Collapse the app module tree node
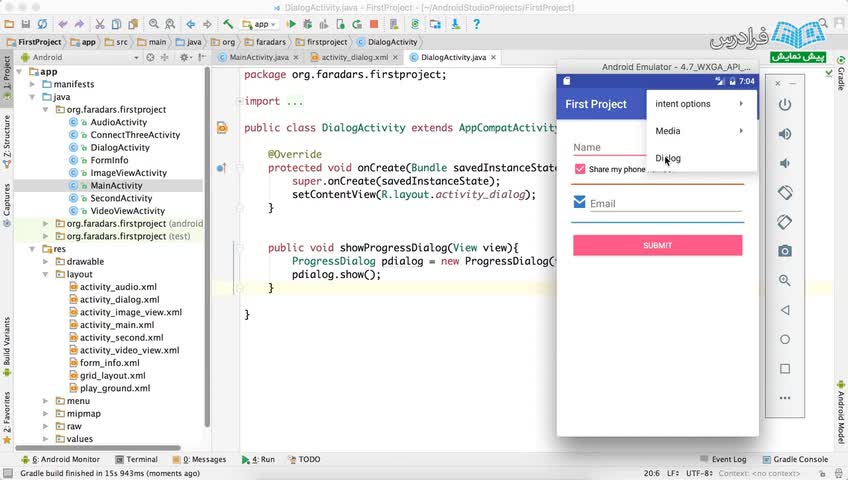Screen dimensions: 848x480 pos(19,71)
